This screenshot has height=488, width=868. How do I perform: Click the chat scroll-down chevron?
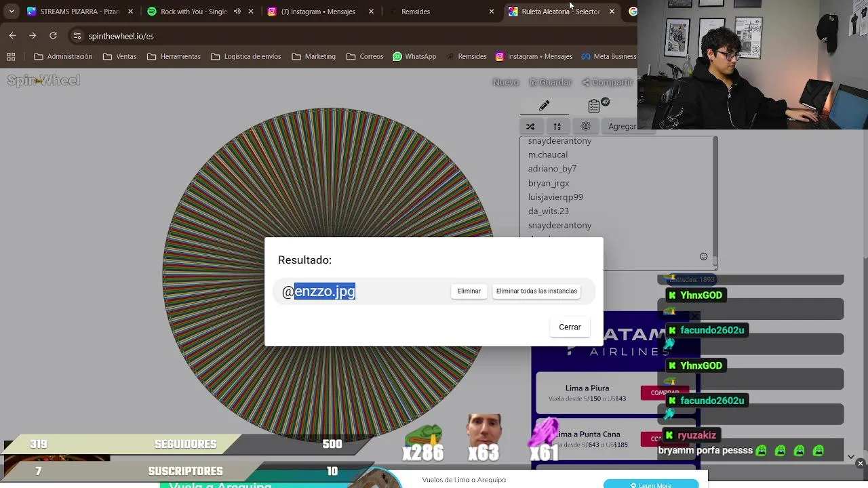[x=851, y=456]
